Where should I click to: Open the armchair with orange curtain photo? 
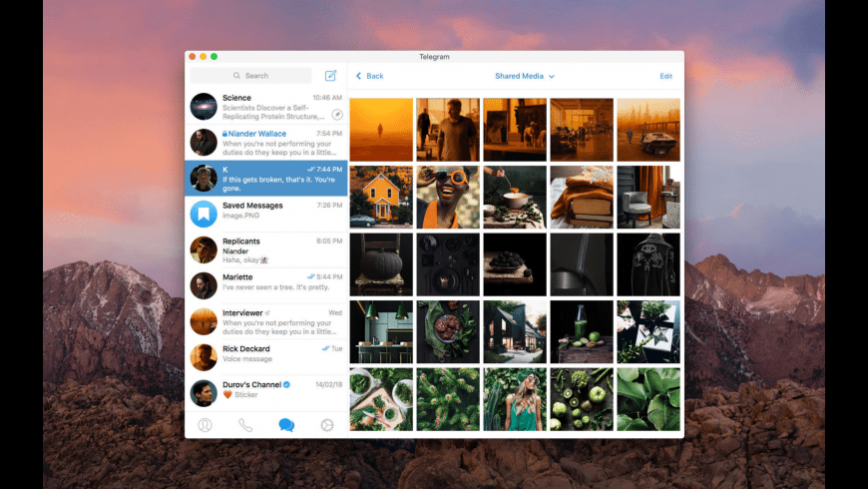[x=649, y=198]
